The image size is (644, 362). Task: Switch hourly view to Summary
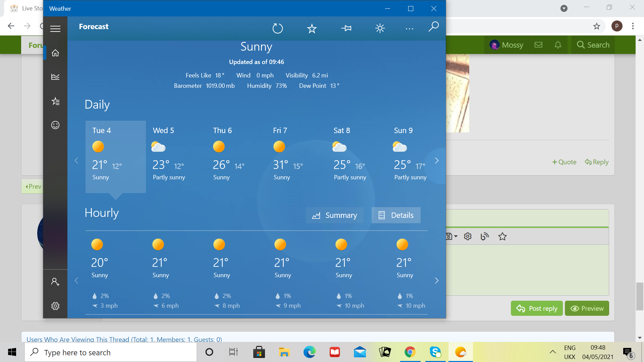(334, 215)
